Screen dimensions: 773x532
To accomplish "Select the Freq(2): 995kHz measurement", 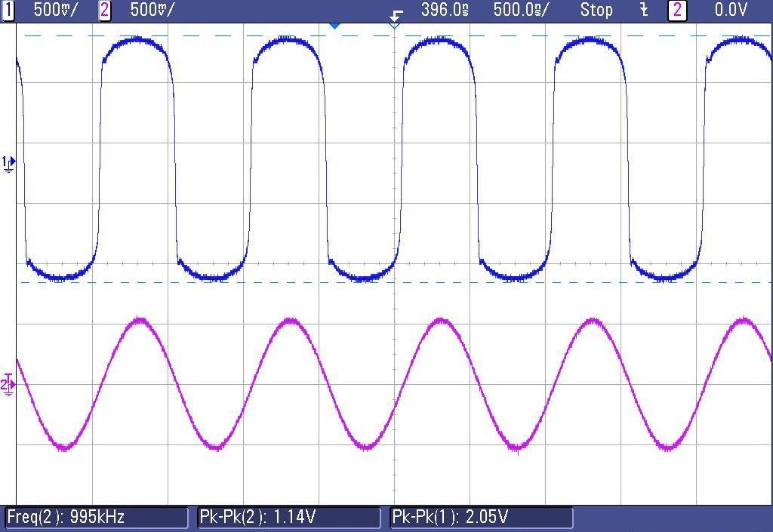I will 97,517.
